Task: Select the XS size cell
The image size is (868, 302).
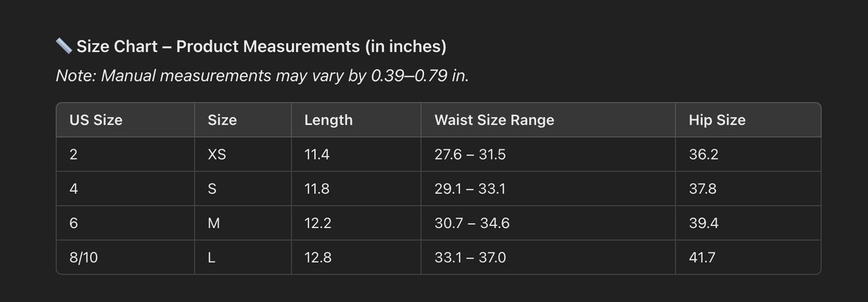Action: pyautogui.click(x=217, y=155)
